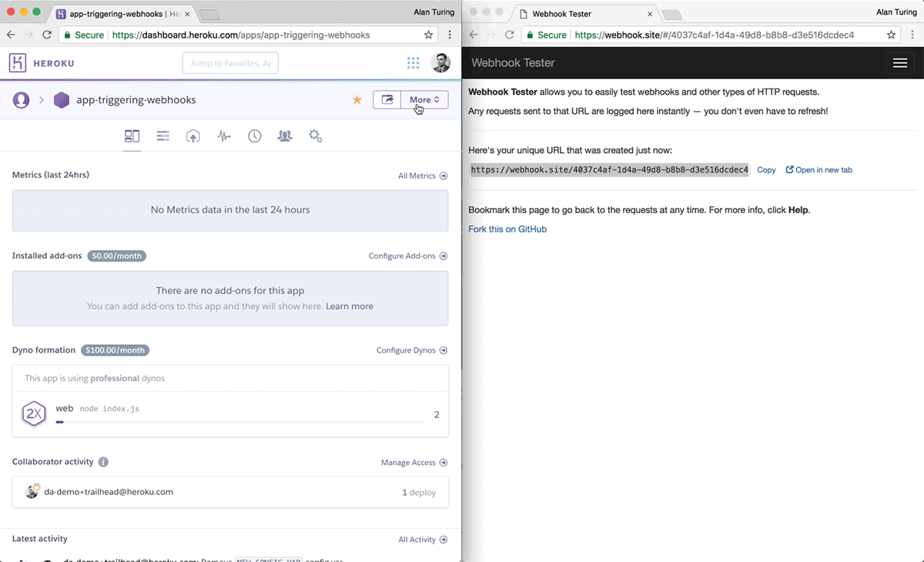Click the Jump to Favorites search field
This screenshot has height=562, width=924.
[x=230, y=63]
